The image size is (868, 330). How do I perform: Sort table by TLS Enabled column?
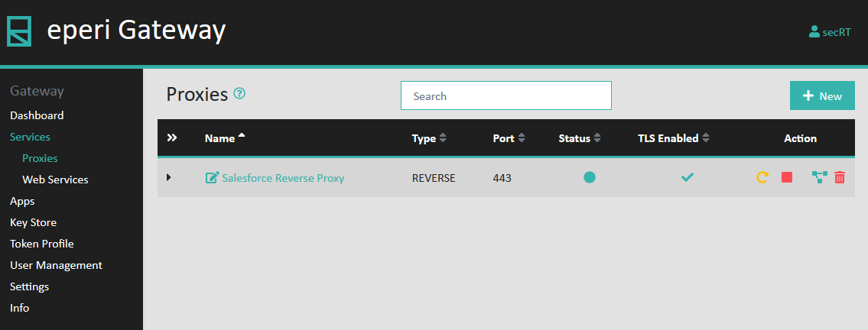click(x=673, y=138)
